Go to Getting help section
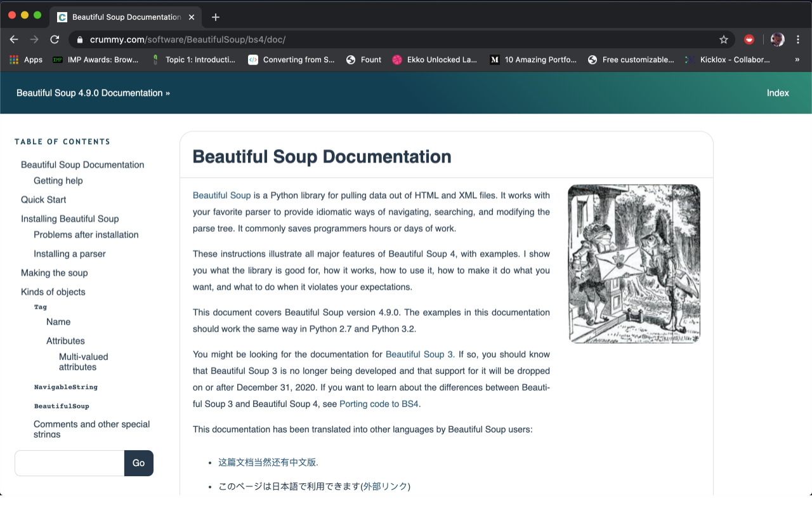This screenshot has width=812, height=508. point(58,180)
